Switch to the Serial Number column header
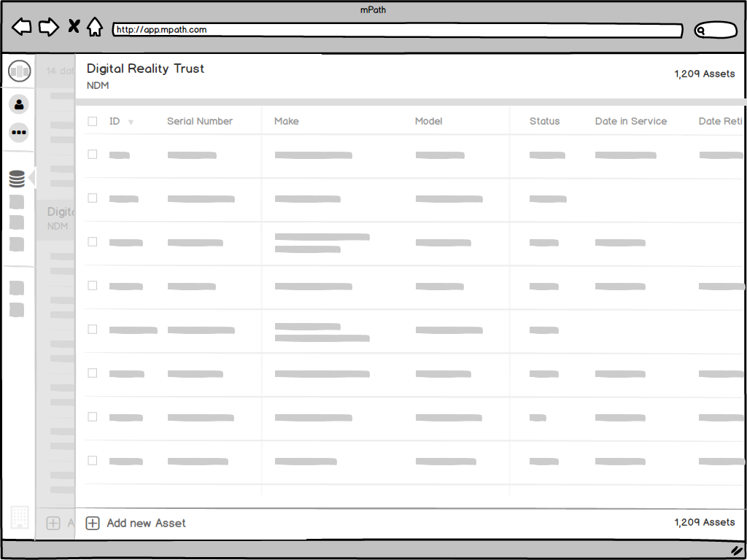This screenshot has width=747, height=560. pos(200,121)
